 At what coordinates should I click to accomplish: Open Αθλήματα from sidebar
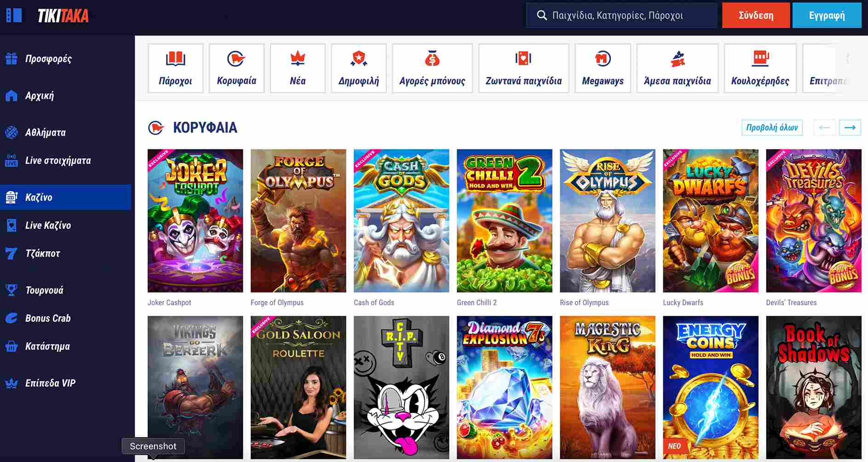[x=45, y=133]
